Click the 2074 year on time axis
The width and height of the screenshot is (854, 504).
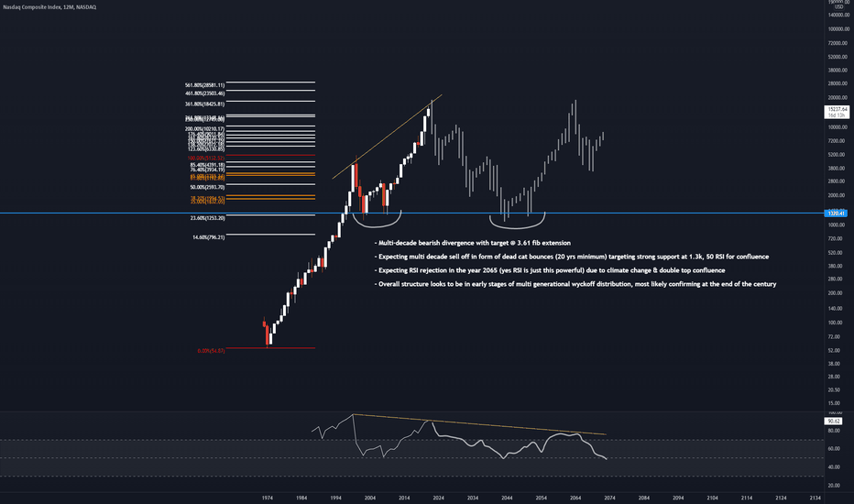(609, 498)
